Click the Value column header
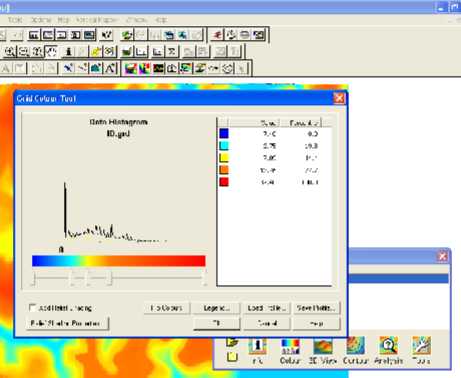This screenshot has height=378, width=461. point(254,123)
